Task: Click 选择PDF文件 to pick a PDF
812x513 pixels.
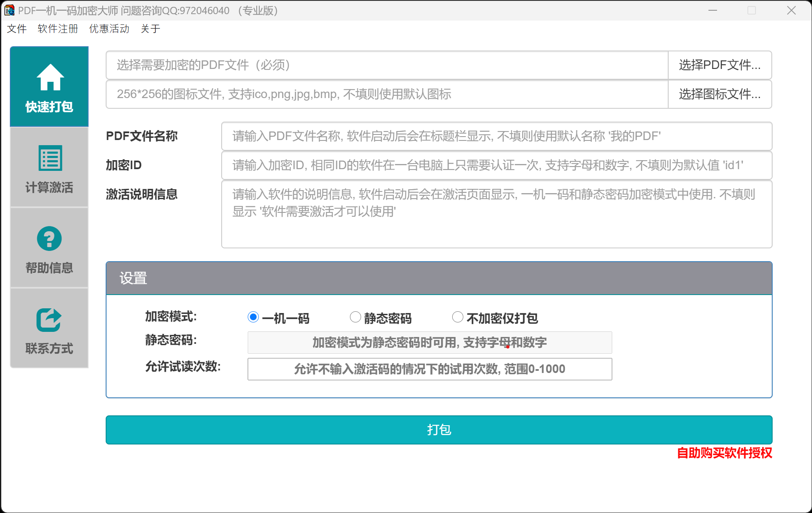Action: tap(720, 65)
